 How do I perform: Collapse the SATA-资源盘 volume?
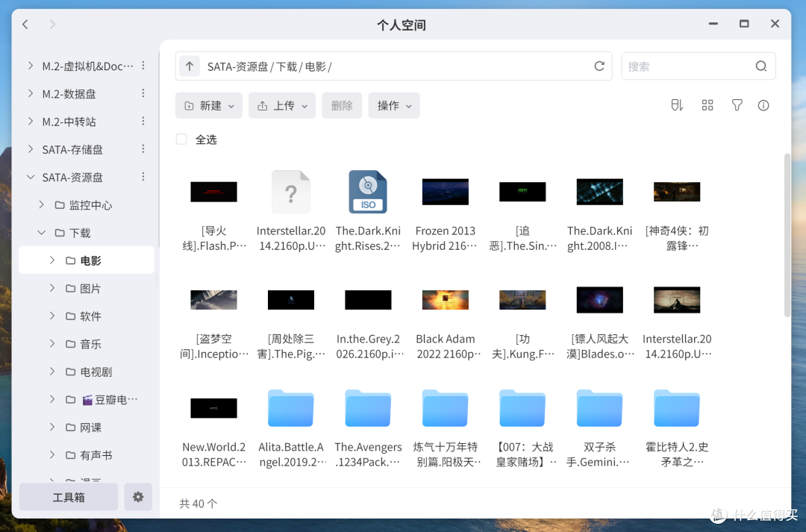tap(31, 177)
